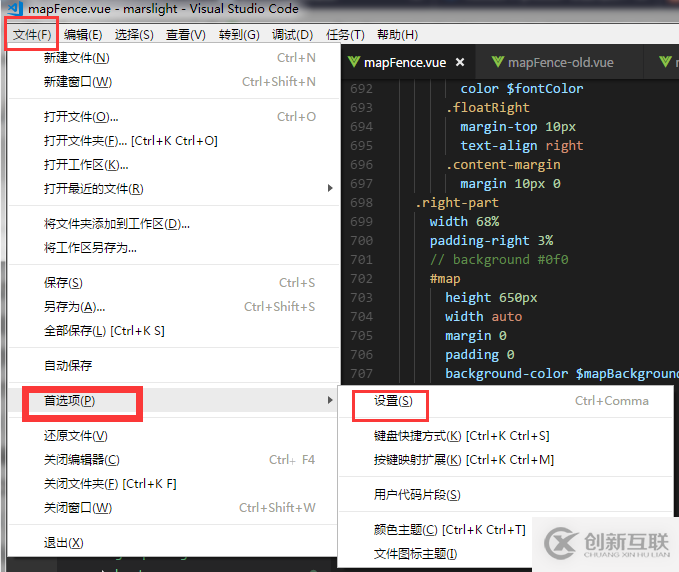679x572 pixels.
Task: Select 关闭文件夹(F) menu entry
Action: coord(173,484)
